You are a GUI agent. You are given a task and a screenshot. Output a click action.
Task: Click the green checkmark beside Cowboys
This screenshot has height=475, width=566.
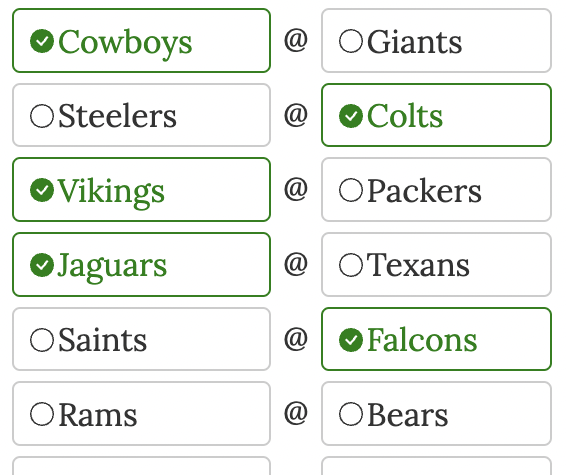point(42,41)
